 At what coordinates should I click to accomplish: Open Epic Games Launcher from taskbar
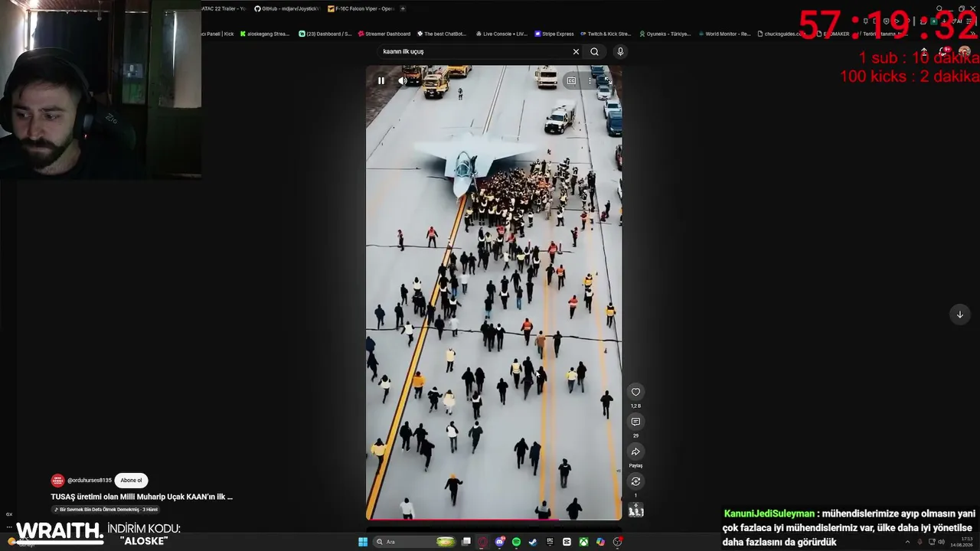click(x=550, y=542)
